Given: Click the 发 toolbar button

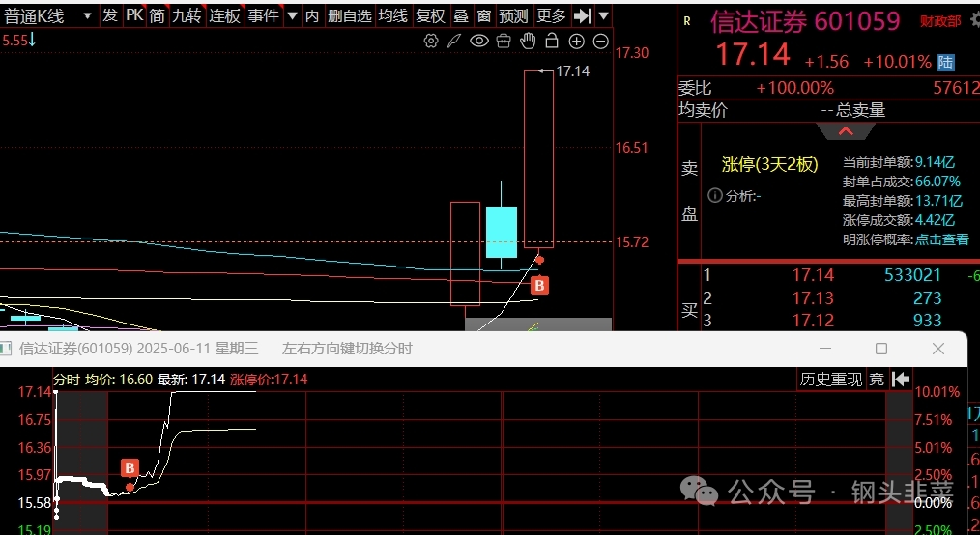Looking at the screenshot, I should pos(110,15).
